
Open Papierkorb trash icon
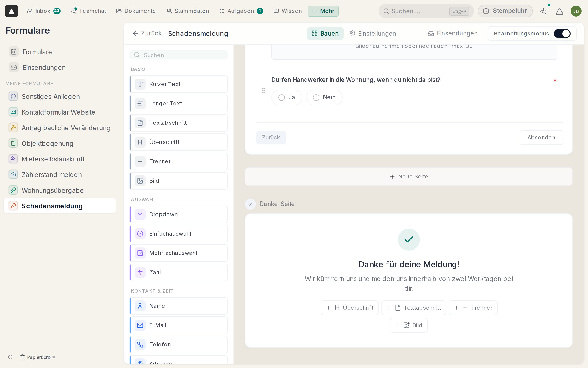pos(22,357)
